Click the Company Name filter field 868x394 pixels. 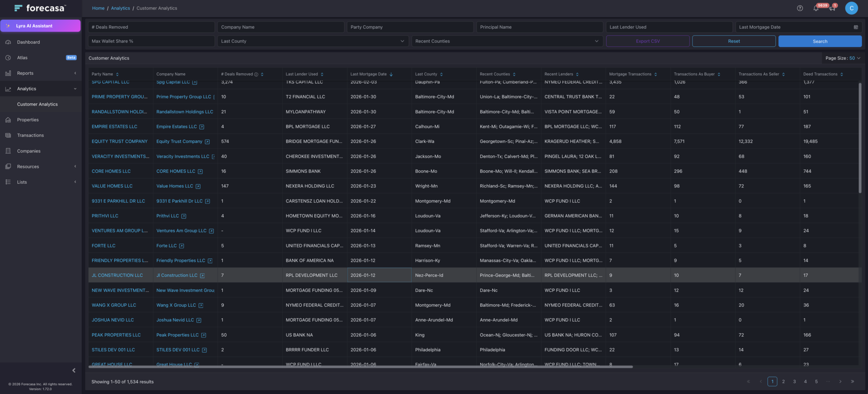281,27
